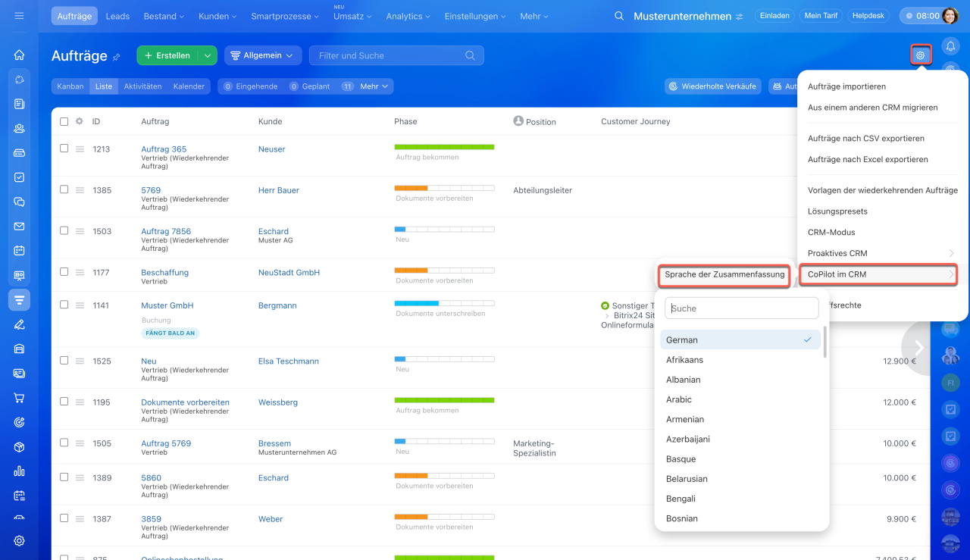Viewport: 970px width, 560px height.
Task: Click the list column settings gear icon
Action: point(79,121)
